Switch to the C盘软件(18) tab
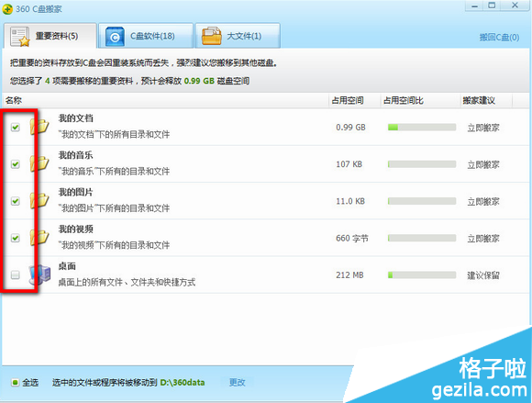The height and width of the screenshot is (403, 532). click(146, 36)
